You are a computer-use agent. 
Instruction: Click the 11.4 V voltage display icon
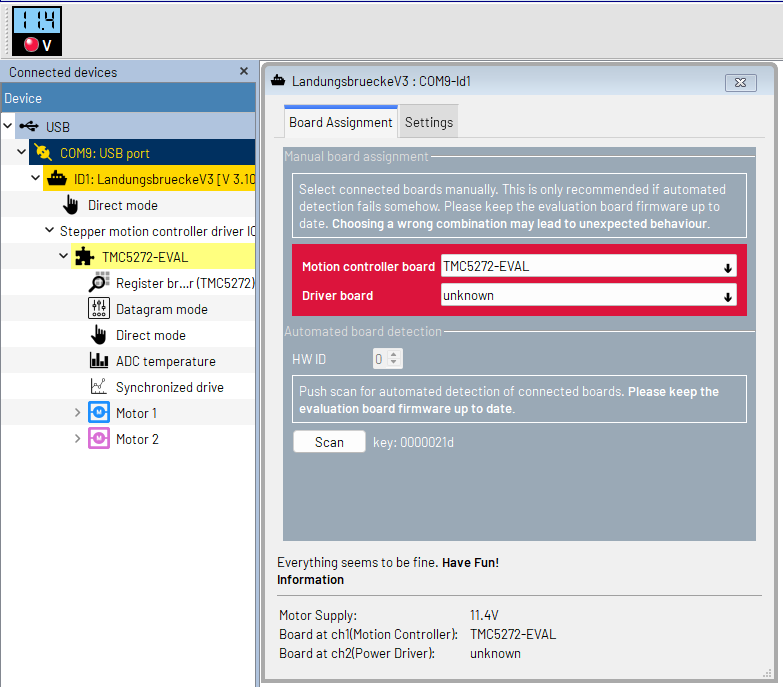37,31
